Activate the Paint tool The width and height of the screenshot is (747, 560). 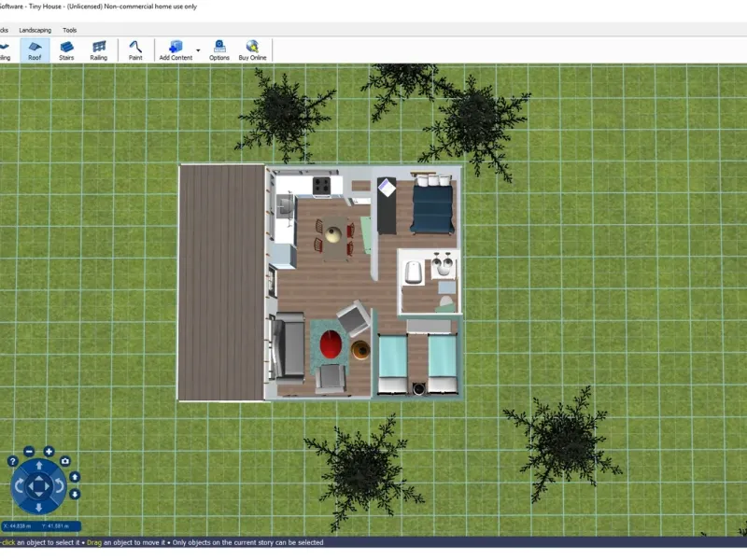tap(135, 49)
